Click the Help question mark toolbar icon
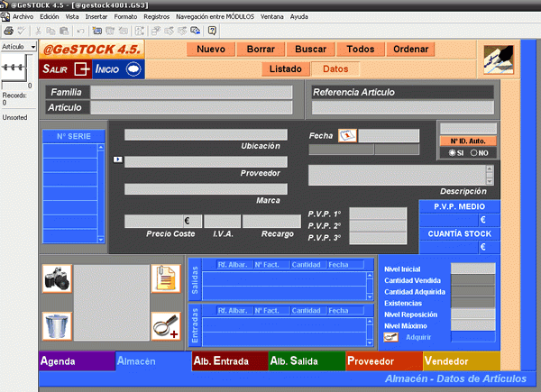Screen dimensions: 541x392 pyautogui.click(x=212, y=31)
